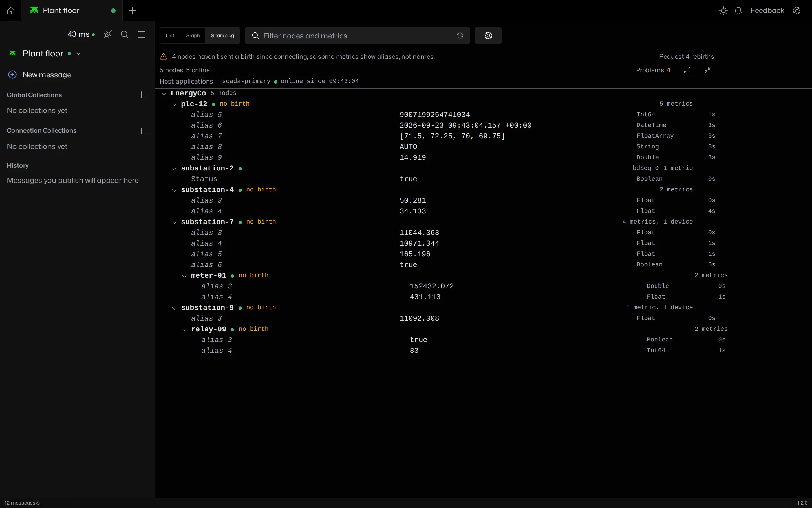Go to the home tab icon
The height and width of the screenshot is (508, 812).
(x=10, y=11)
